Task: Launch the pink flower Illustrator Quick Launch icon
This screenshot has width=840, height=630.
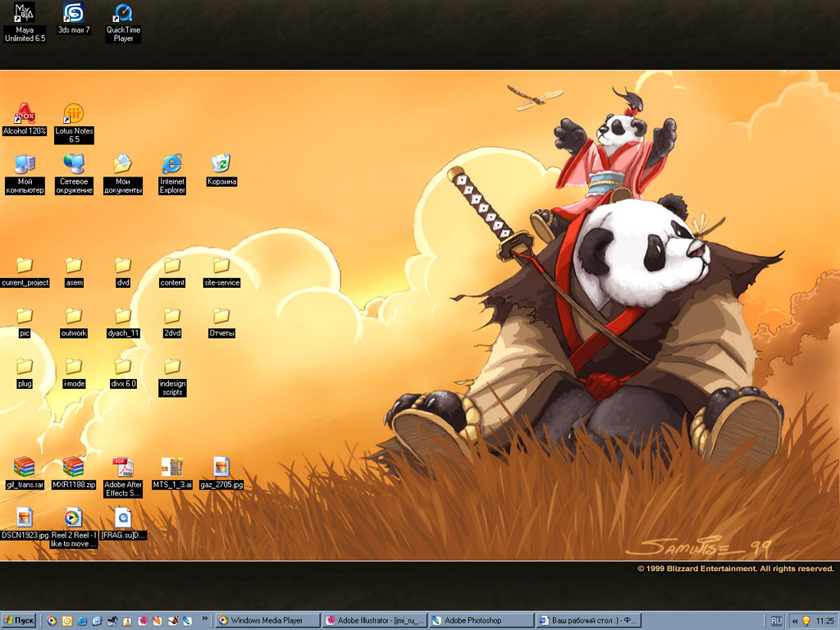Action: [143, 621]
